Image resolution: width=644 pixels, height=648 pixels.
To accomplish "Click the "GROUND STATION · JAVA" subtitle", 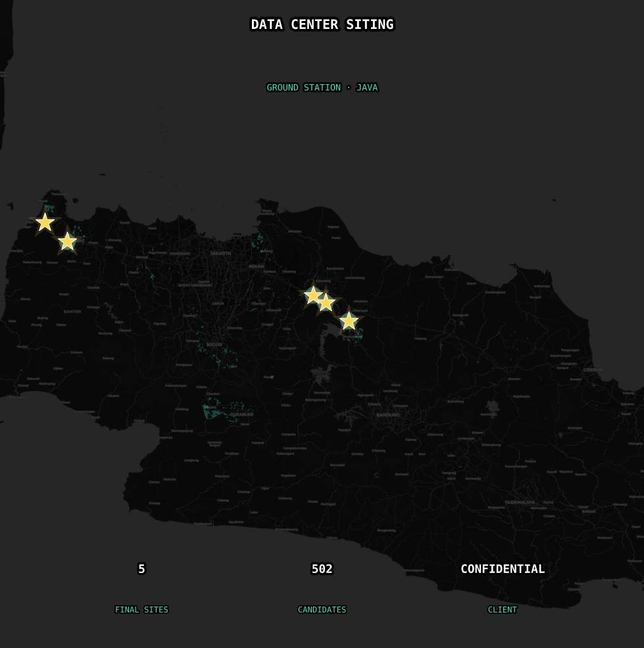I will click(322, 87).
